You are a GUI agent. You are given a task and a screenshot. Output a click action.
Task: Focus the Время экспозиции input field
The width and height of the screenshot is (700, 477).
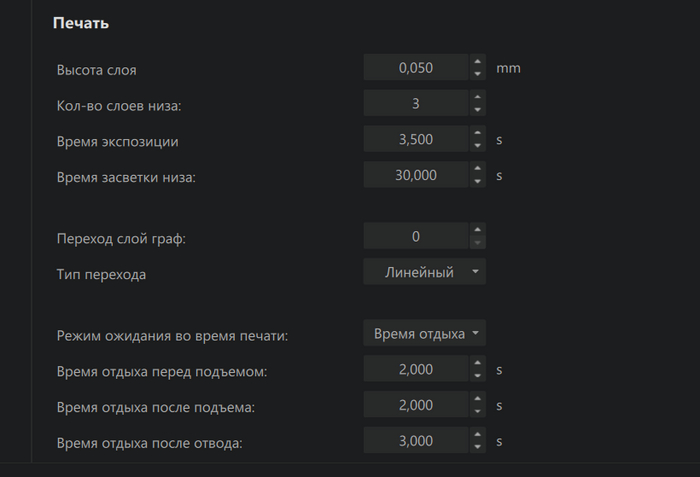pyautogui.click(x=415, y=140)
